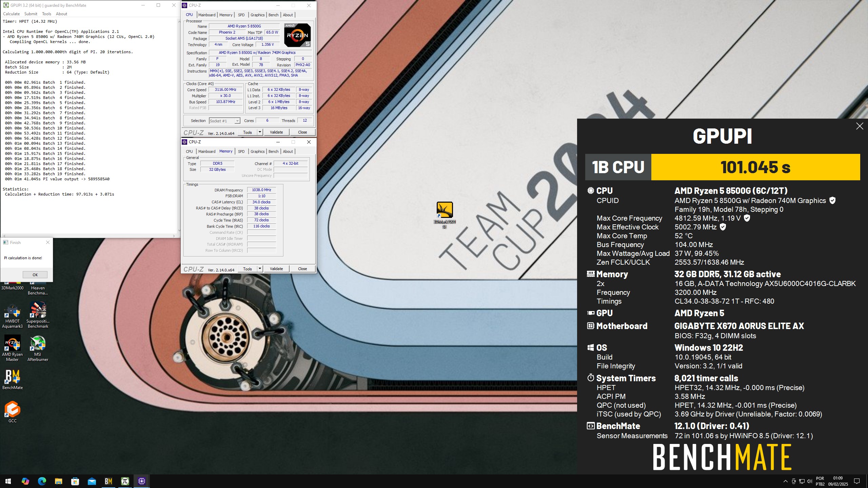Image resolution: width=868 pixels, height=488 pixels.
Task: Open Bench tab in lower CPU-Z window
Action: [x=273, y=151]
